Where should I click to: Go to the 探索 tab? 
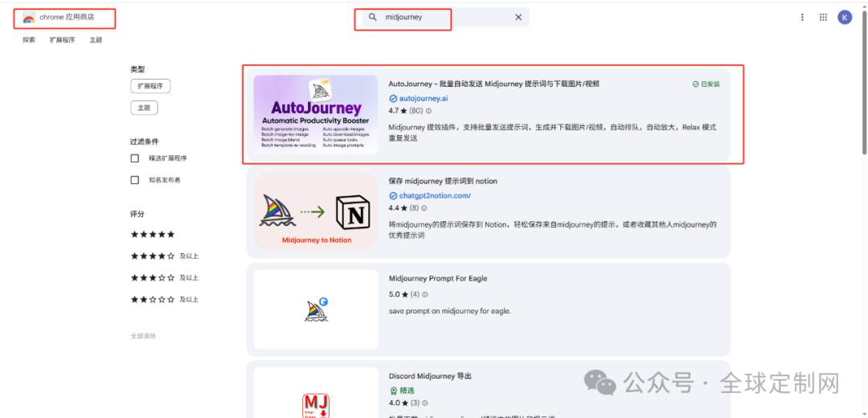(29, 40)
